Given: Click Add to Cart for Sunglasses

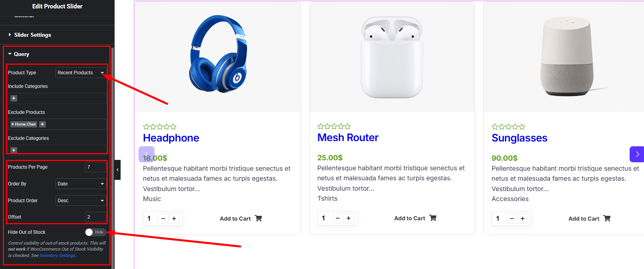Looking at the screenshot, I should (584, 219).
